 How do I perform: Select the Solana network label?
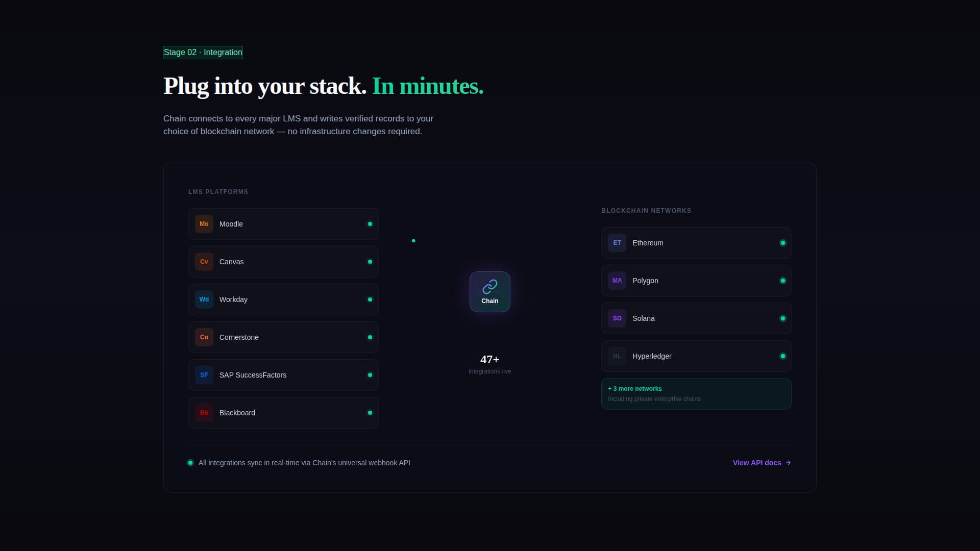644,318
